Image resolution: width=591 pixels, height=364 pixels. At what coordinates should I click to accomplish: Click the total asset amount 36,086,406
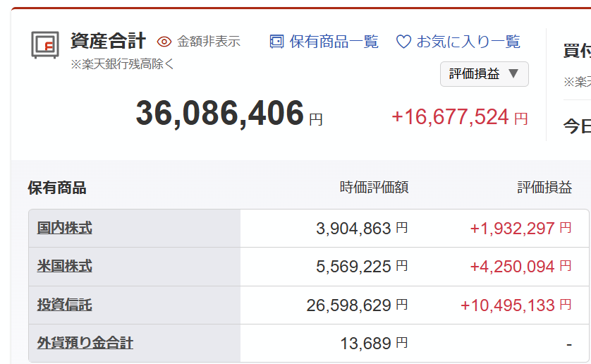point(219,114)
